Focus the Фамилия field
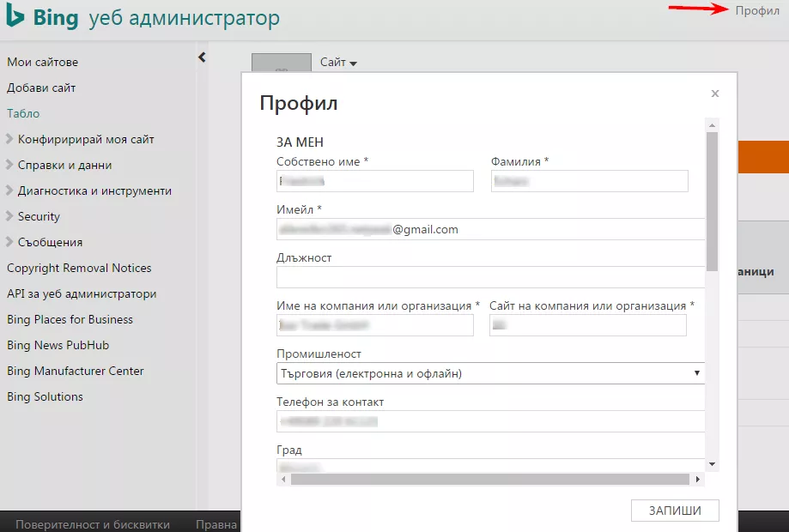Image resolution: width=789 pixels, height=532 pixels. pyautogui.click(x=589, y=181)
